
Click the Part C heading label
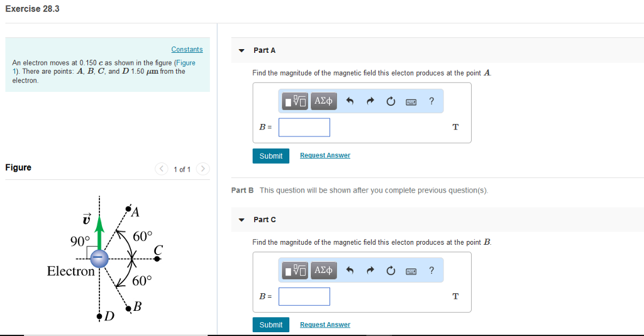click(265, 220)
